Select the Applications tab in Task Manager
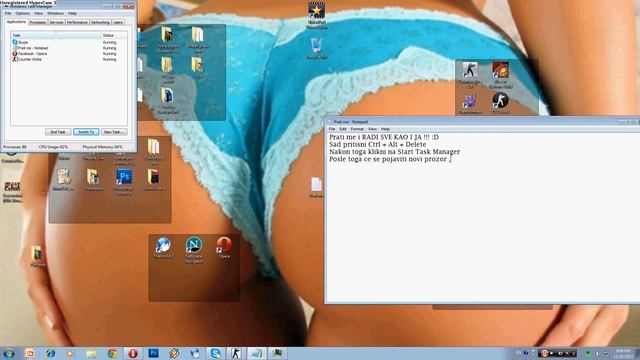 coord(16,22)
